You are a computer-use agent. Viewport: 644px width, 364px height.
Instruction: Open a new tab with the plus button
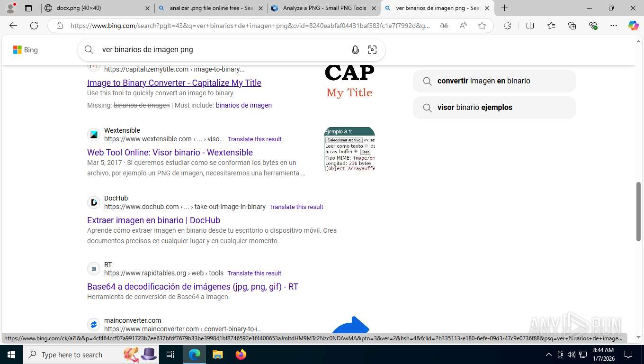(505, 8)
